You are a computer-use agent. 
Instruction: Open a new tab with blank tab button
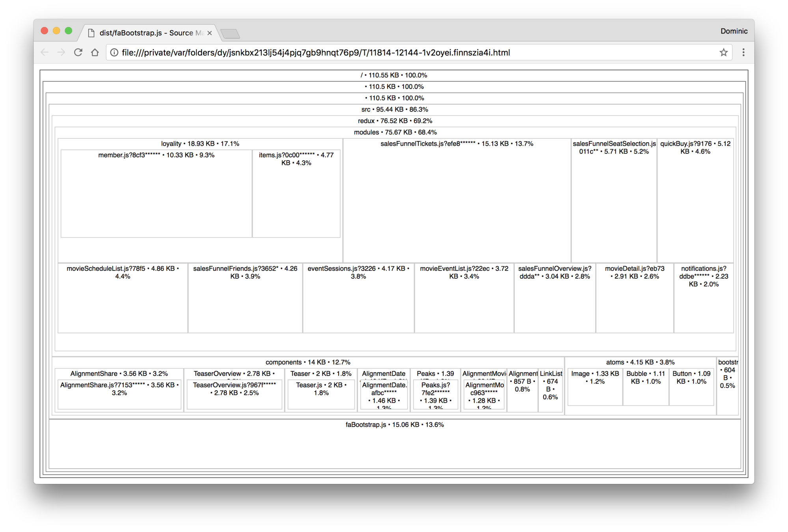pyautogui.click(x=230, y=34)
